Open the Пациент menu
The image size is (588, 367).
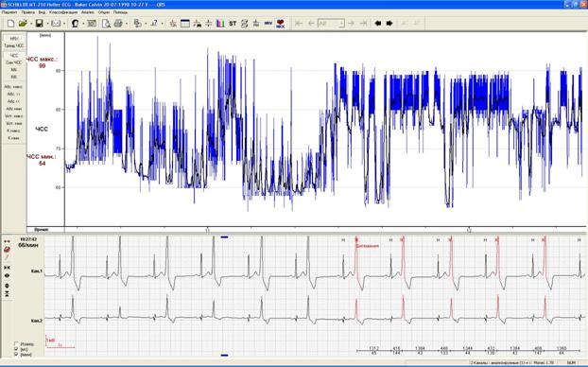pyautogui.click(x=9, y=12)
